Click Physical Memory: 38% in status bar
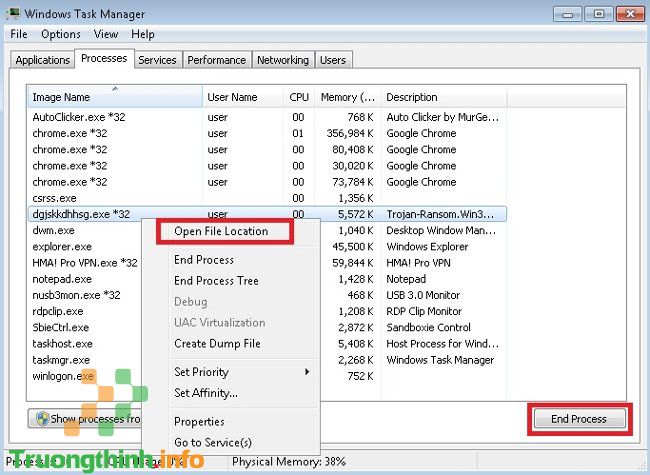Screen dimensions: 650x475 click(x=289, y=461)
